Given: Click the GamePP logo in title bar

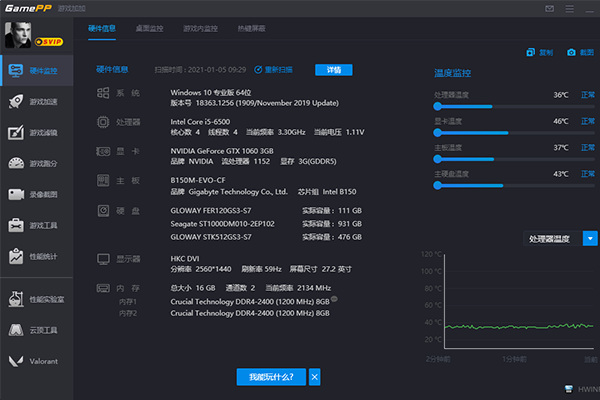Looking at the screenshot, I should click(28, 8).
